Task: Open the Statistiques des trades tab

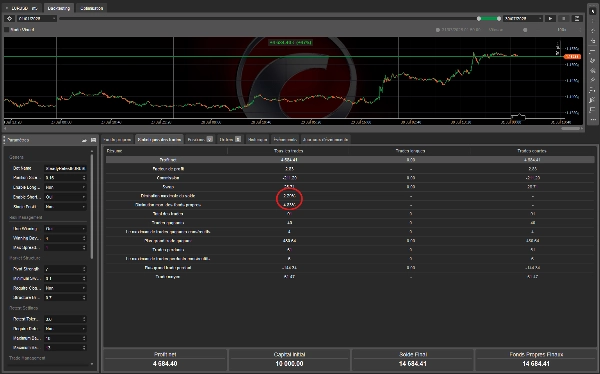Action: point(159,139)
